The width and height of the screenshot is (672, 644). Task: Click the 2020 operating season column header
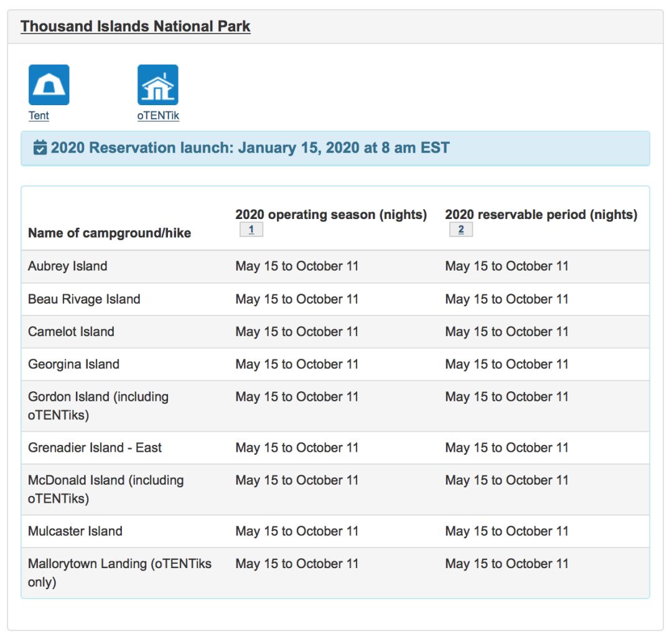point(330,215)
